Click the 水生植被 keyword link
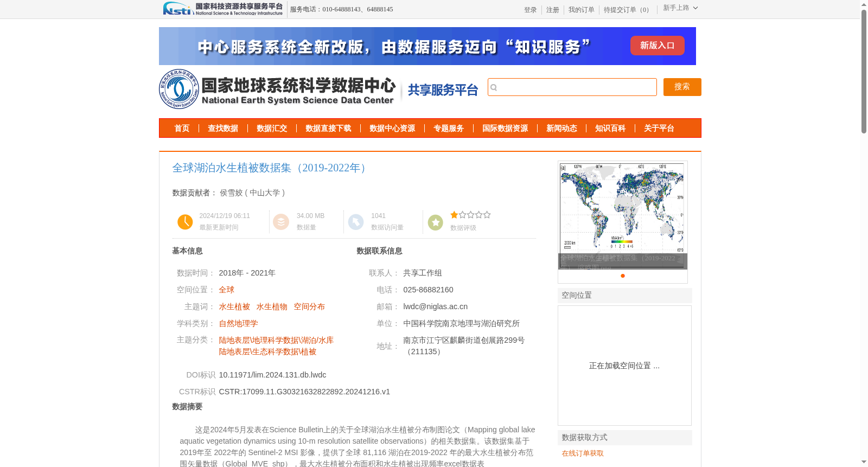Image resolution: width=868 pixels, height=467 pixels. click(234, 306)
